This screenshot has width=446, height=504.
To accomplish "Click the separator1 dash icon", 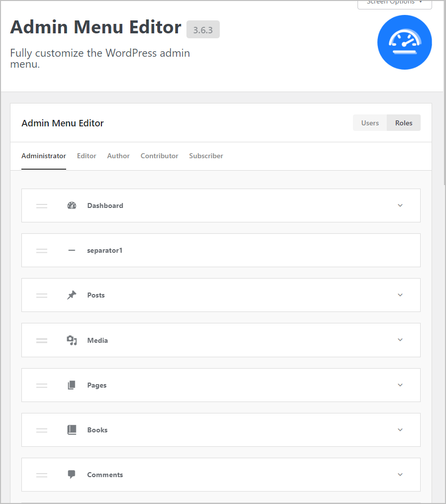I will (72, 250).
